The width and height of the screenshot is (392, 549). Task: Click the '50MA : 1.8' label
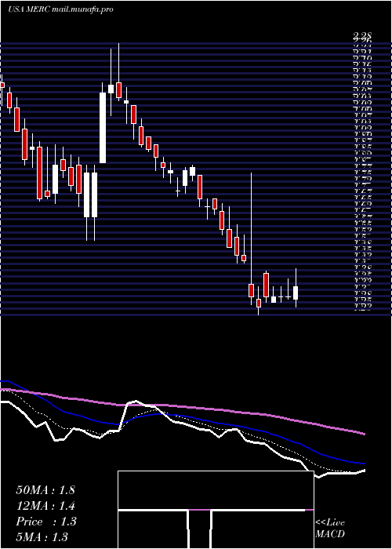[45, 490]
